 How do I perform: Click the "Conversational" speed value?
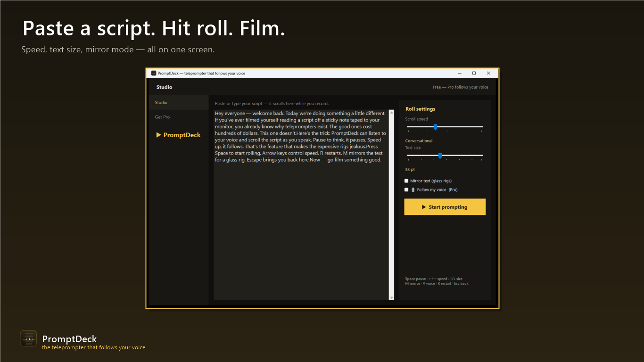point(419,141)
